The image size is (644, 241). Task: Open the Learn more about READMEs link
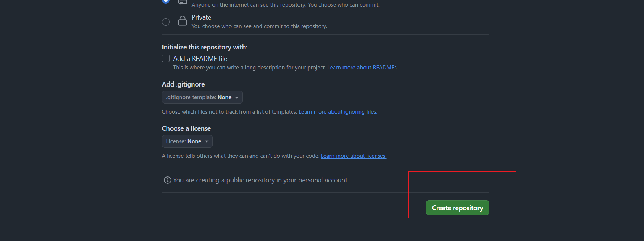click(x=362, y=68)
